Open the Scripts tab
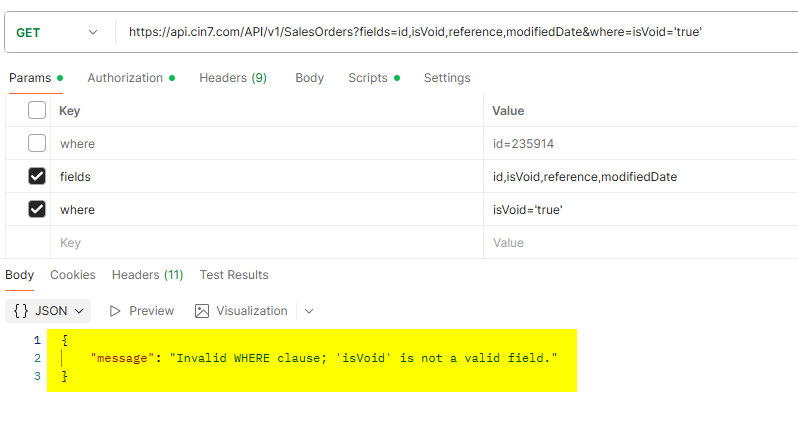The width and height of the screenshot is (798, 428). (369, 78)
